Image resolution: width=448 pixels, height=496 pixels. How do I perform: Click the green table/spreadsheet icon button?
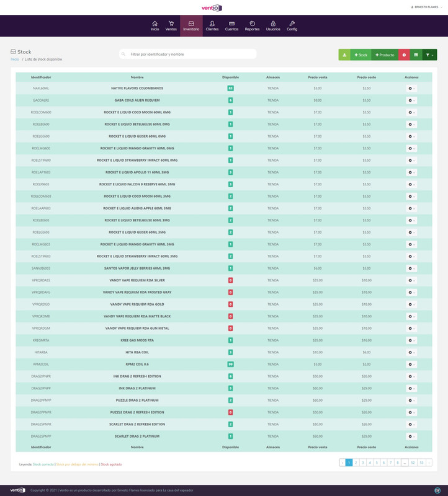click(416, 55)
